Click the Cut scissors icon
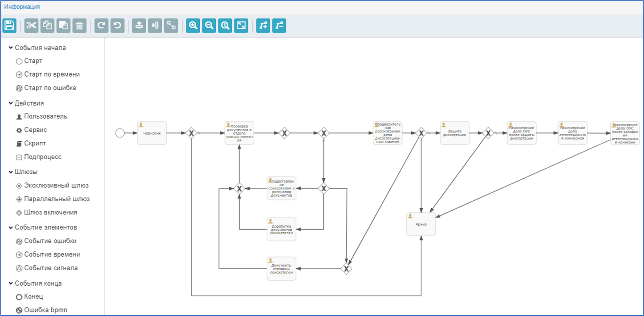 (x=31, y=25)
